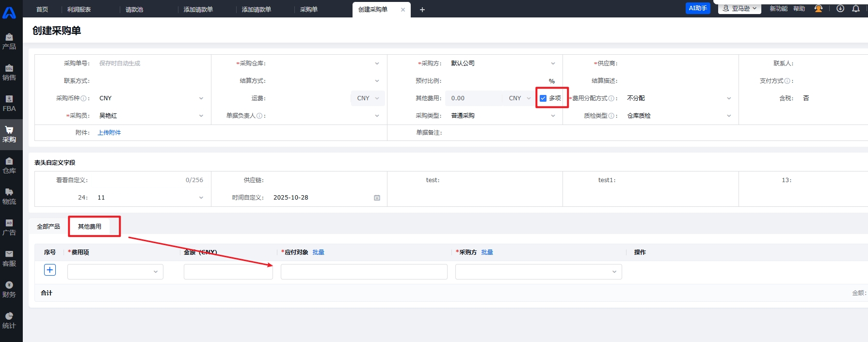Click the 上传附件 link
Screen dimensions: 868x342
coord(109,133)
